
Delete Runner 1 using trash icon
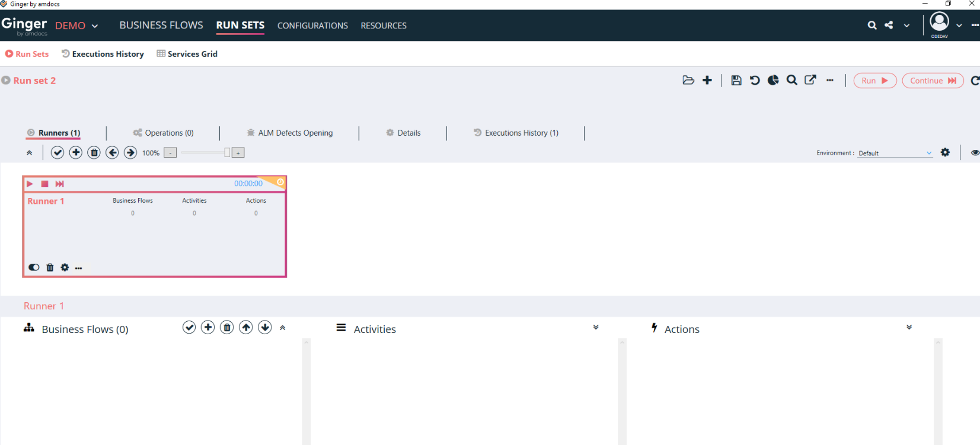pos(50,268)
